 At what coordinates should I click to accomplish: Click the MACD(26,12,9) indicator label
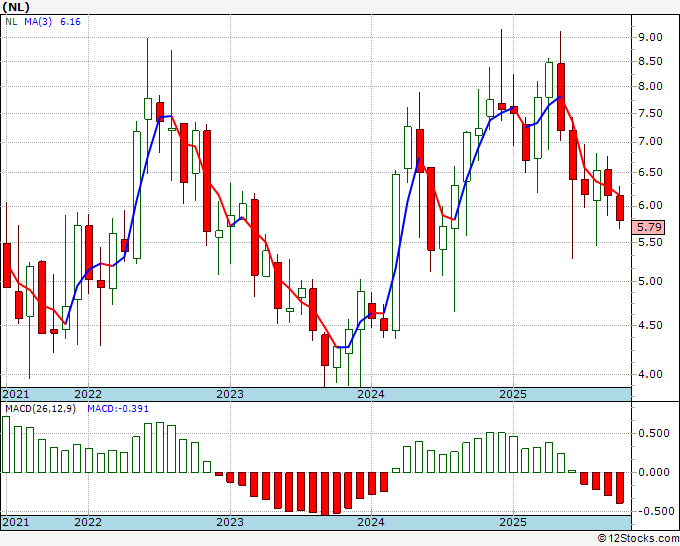[40, 409]
